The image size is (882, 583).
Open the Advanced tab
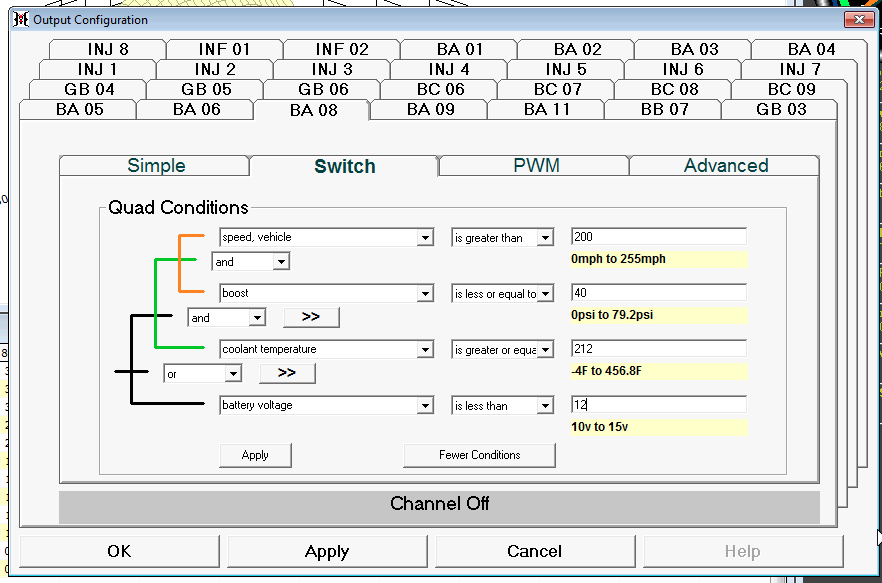click(725, 166)
